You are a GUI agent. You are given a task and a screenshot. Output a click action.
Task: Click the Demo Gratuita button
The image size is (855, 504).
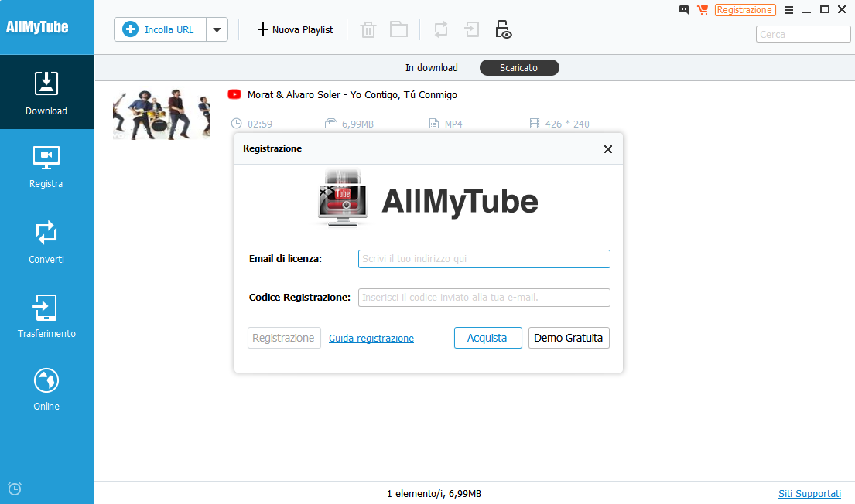[x=568, y=338]
